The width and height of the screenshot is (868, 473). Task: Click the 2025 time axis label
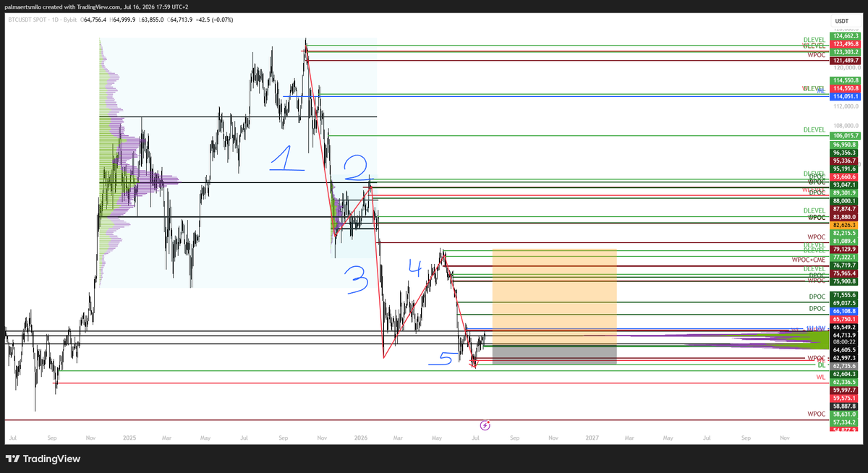pyautogui.click(x=129, y=438)
